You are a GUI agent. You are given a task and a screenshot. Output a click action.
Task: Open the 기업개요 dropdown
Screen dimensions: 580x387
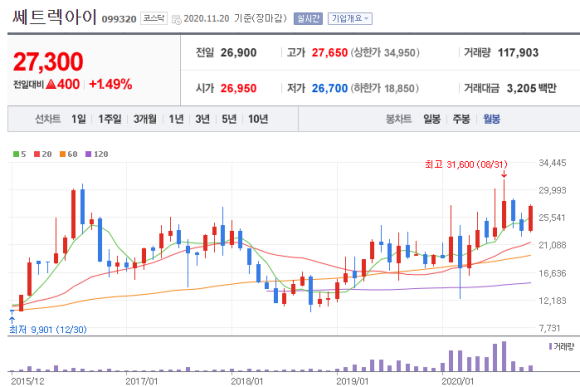tap(350, 18)
